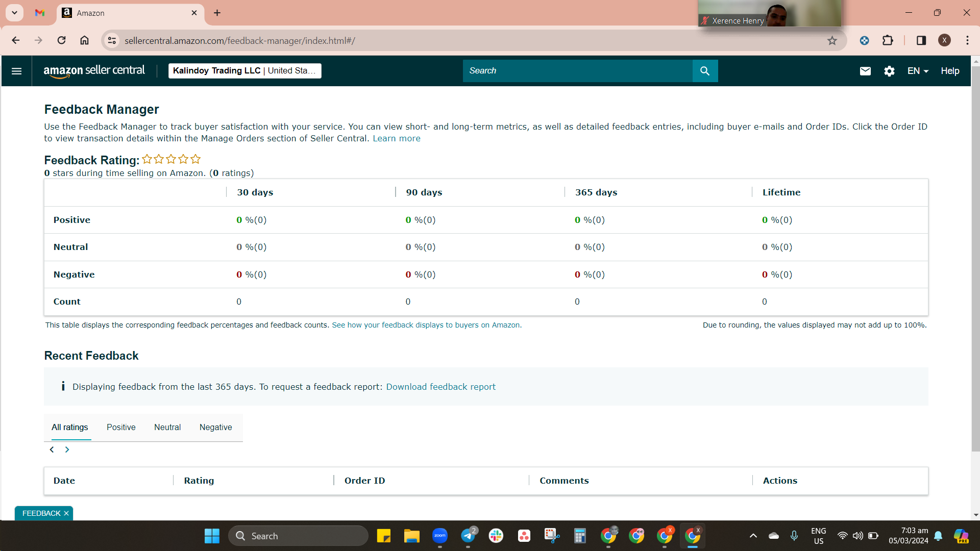Click the search magnifier button
Image resolution: width=980 pixels, height=551 pixels.
tap(705, 71)
